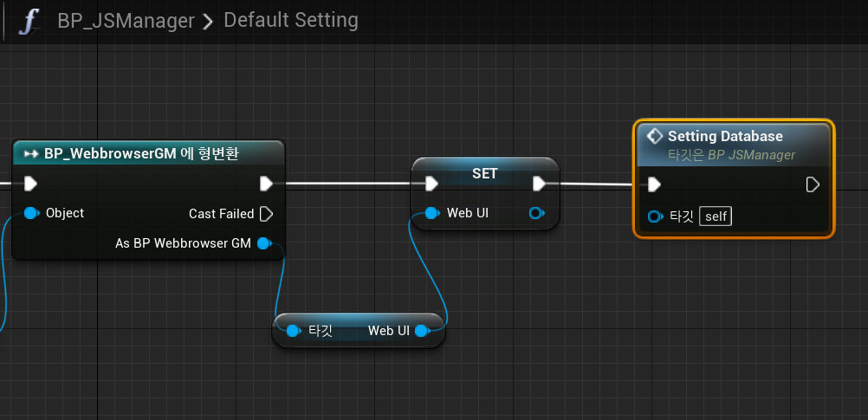This screenshot has width=868, height=420.
Task: Click the Web UI output pin on getter
Action: (421, 331)
